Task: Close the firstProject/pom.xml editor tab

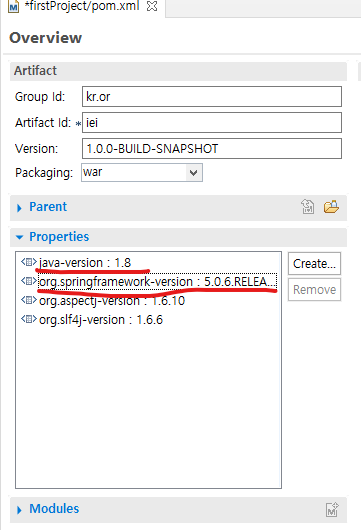Action: point(152,6)
